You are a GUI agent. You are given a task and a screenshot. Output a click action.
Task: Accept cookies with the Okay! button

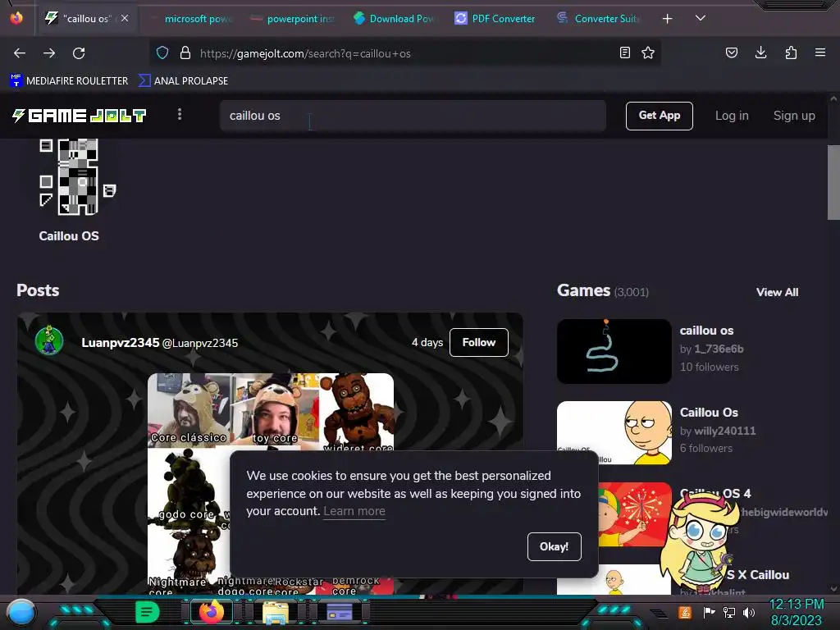pos(554,546)
